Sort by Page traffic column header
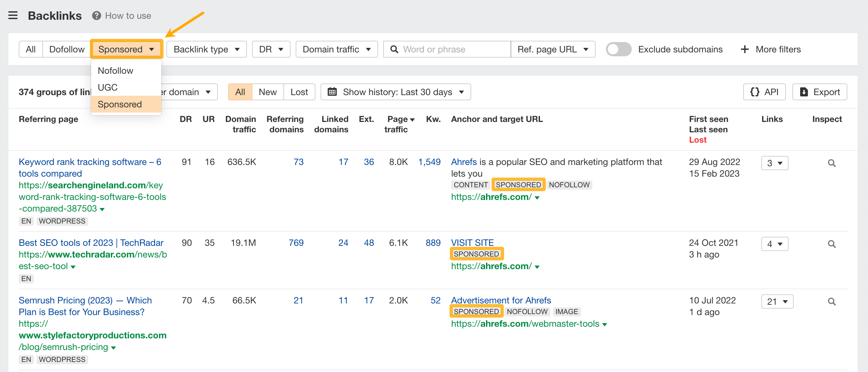868x372 pixels. tap(400, 124)
